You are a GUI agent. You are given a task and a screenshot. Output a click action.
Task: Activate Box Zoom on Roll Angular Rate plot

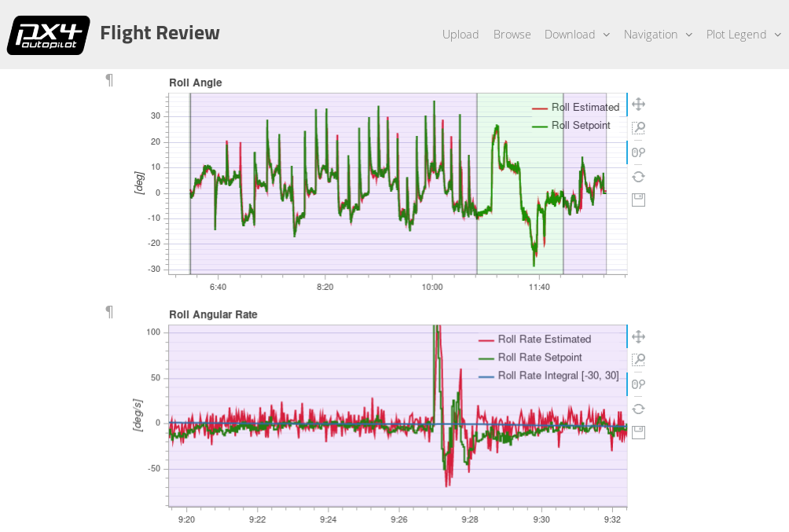tap(638, 360)
